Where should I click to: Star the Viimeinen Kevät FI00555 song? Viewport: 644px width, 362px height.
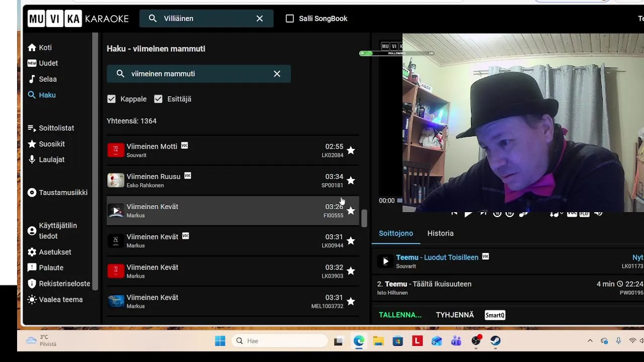click(x=351, y=211)
